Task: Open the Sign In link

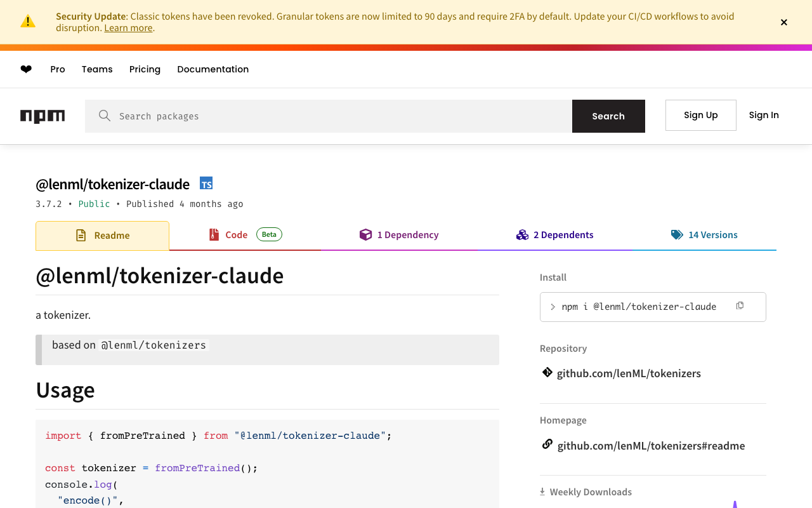Action: [764, 115]
